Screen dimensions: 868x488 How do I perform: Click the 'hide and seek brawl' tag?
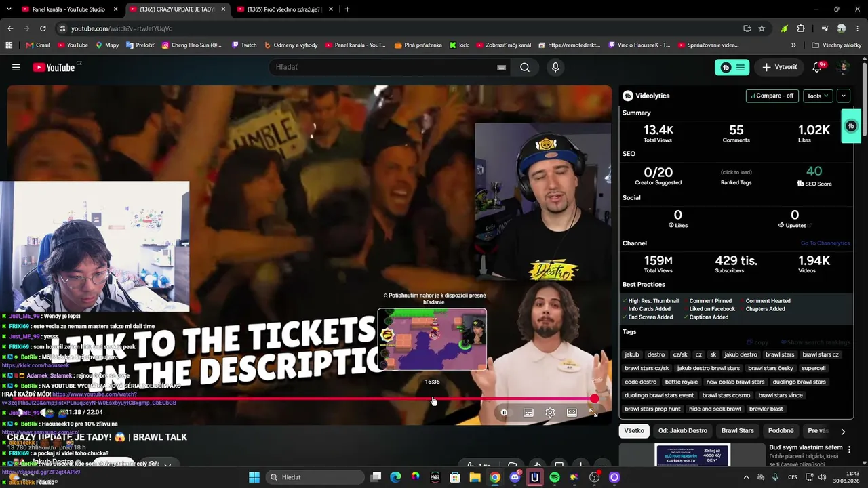point(715,409)
